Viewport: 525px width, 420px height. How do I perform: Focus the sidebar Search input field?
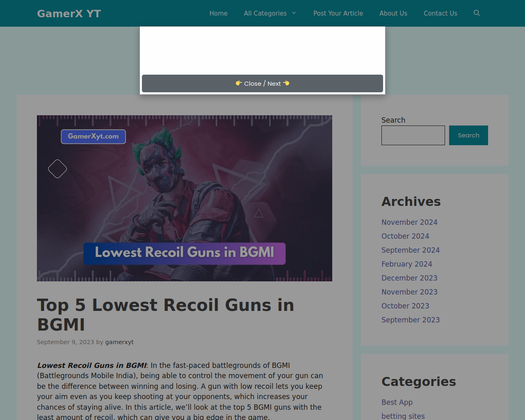413,135
